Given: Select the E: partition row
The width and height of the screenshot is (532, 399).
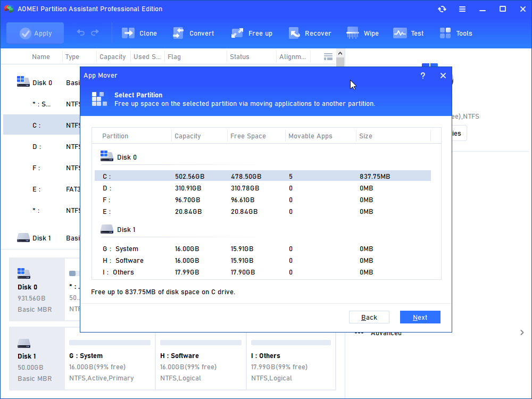Looking at the screenshot, I should coord(263,211).
